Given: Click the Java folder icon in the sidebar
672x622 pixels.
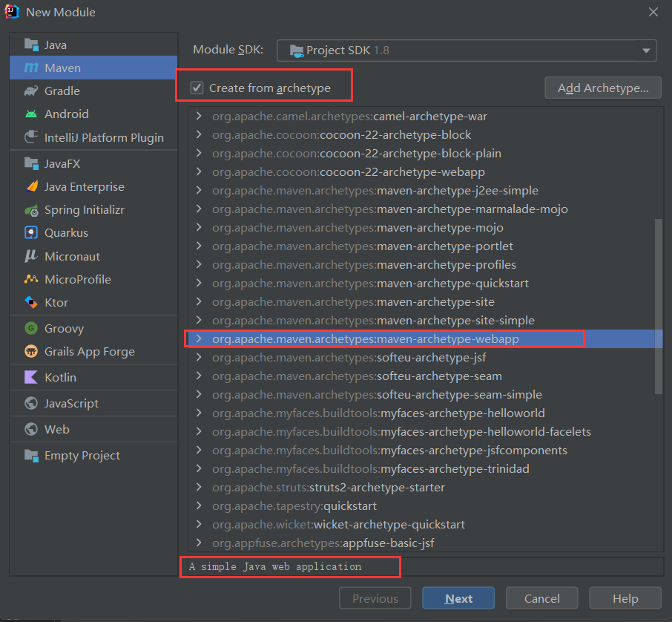Looking at the screenshot, I should 31,45.
